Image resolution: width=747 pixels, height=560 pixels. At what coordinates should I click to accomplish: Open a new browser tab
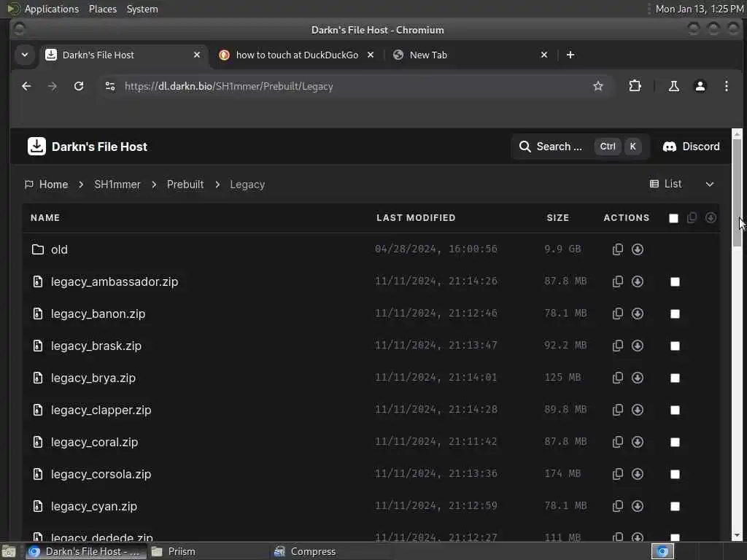click(570, 55)
